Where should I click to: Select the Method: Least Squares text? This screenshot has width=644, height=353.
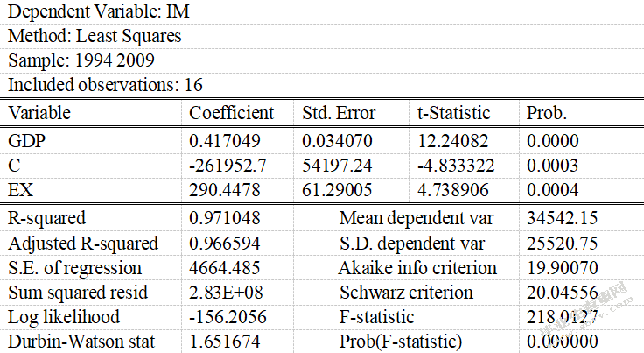coord(94,36)
